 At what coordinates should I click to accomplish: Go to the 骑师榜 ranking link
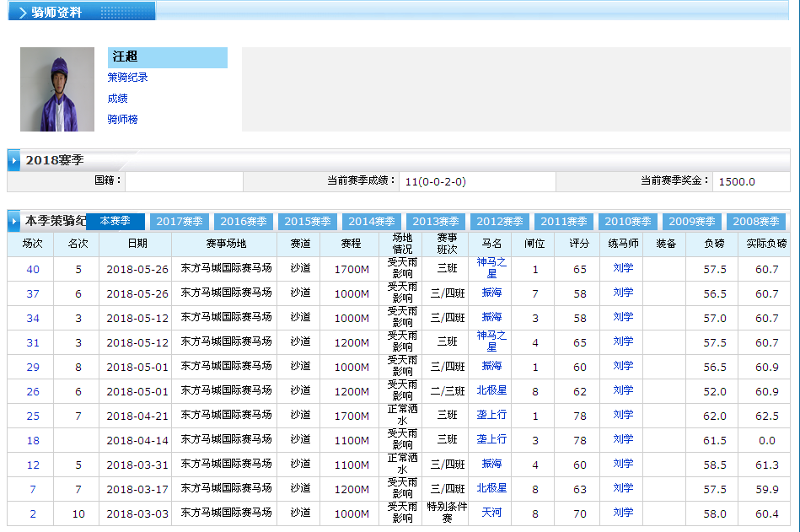tap(123, 120)
